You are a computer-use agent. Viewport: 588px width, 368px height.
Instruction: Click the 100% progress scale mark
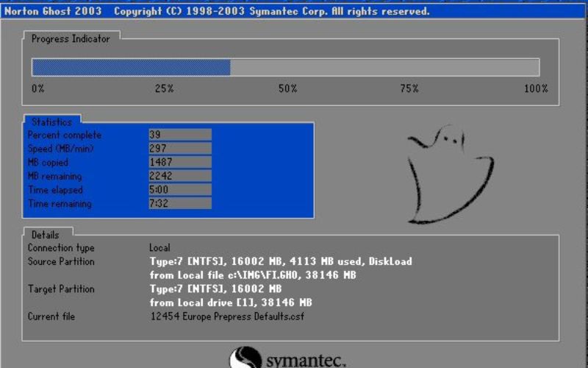point(536,88)
